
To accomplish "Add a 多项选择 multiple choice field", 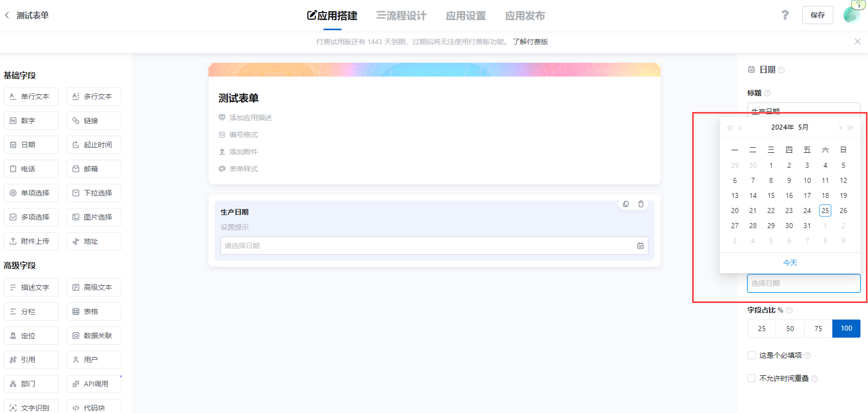I will point(31,217).
